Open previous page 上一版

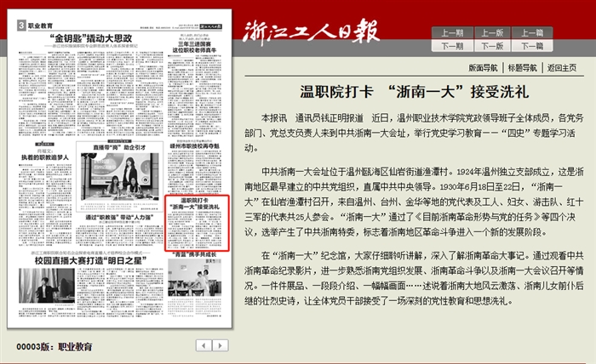pyautogui.click(x=492, y=32)
